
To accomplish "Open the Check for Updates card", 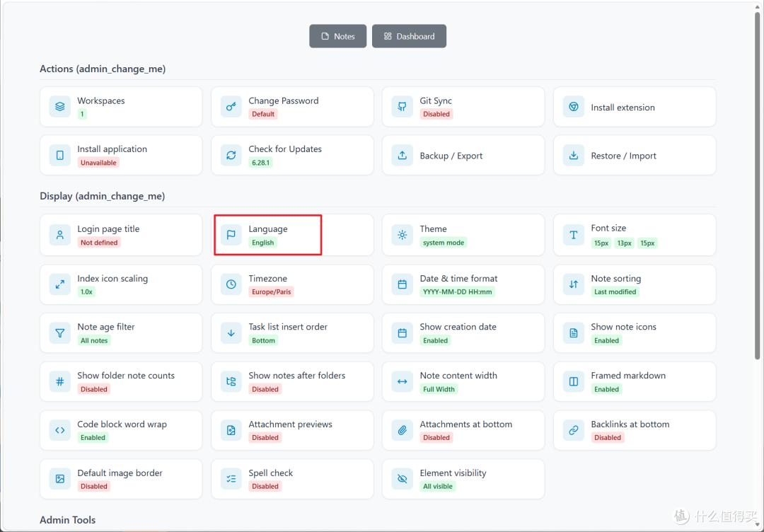I will point(292,156).
